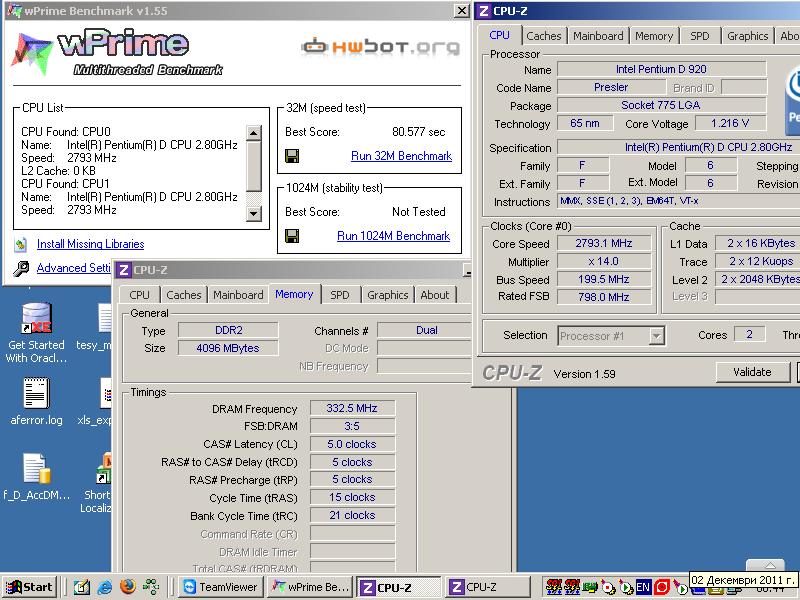Click the save icon for 1024M score

pyautogui.click(x=292, y=236)
